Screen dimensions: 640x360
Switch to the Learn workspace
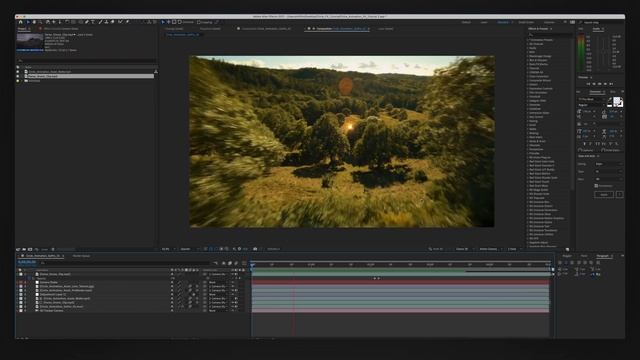[x=484, y=22]
